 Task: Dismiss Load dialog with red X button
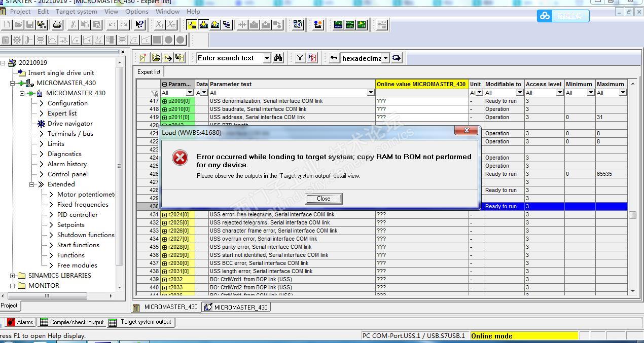point(466,131)
